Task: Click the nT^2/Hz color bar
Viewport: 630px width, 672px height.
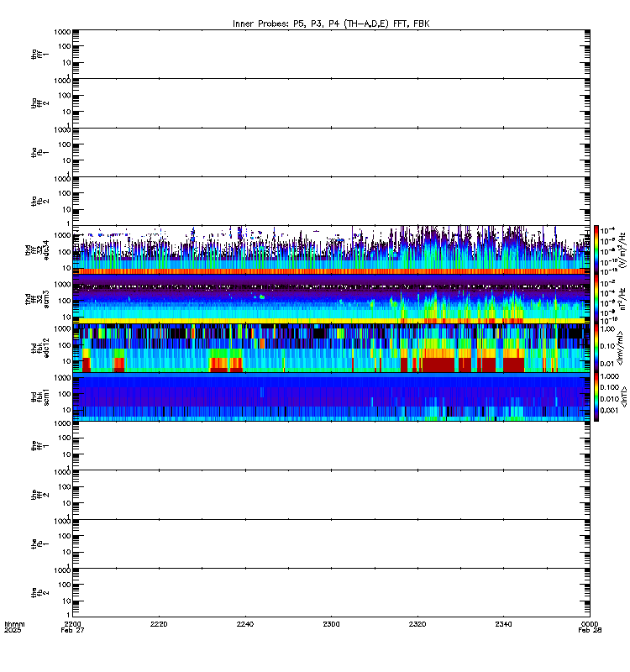Action: [596, 299]
